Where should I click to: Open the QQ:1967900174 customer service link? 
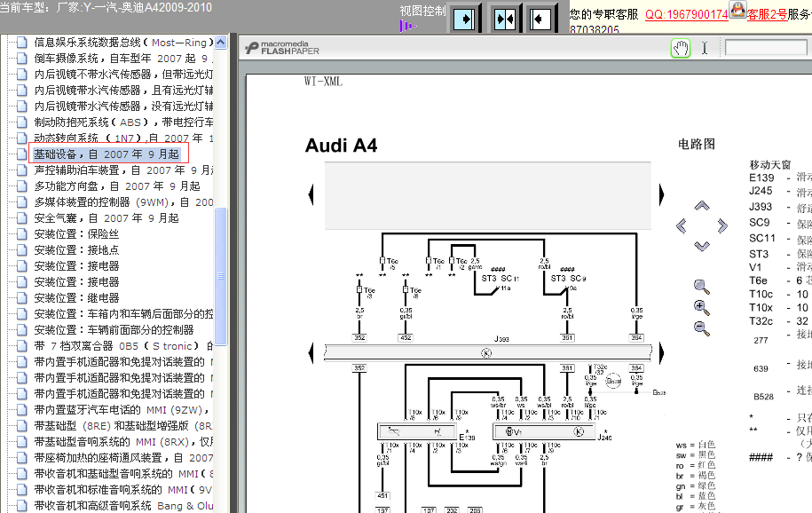(687, 14)
